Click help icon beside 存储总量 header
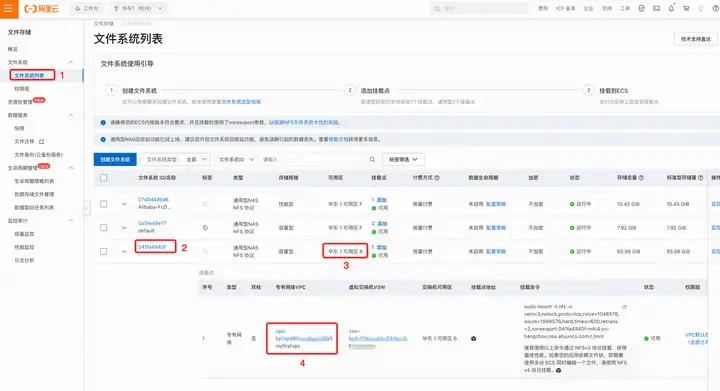This screenshot has height=391, width=720. [641, 178]
